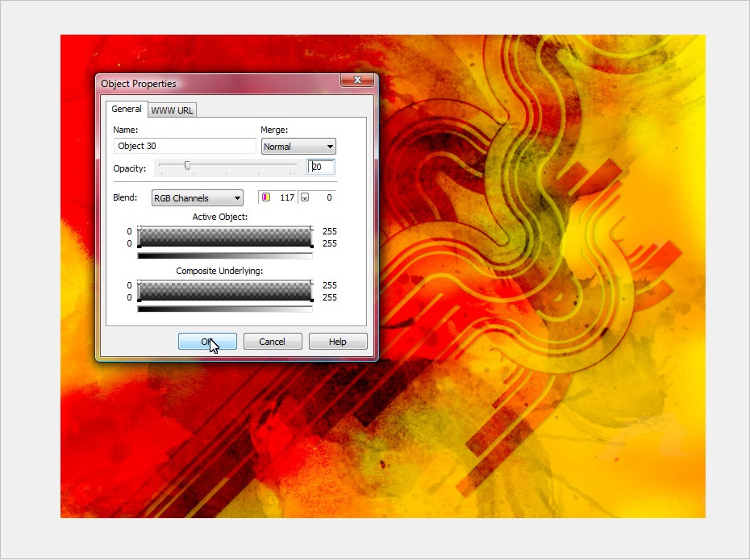750x560 pixels.
Task: Confirm the dialog with OK
Action: [x=207, y=342]
